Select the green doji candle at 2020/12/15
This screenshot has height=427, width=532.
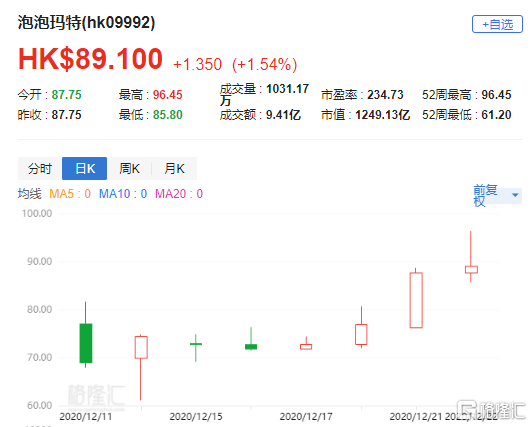[x=196, y=344]
